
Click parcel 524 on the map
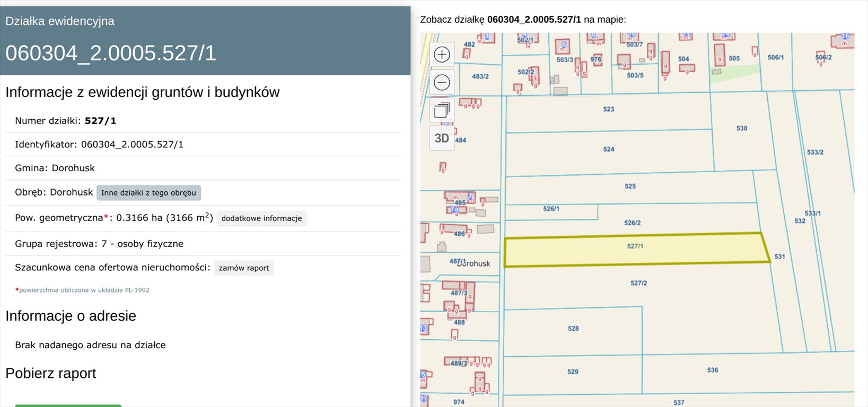[x=608, y=153]
